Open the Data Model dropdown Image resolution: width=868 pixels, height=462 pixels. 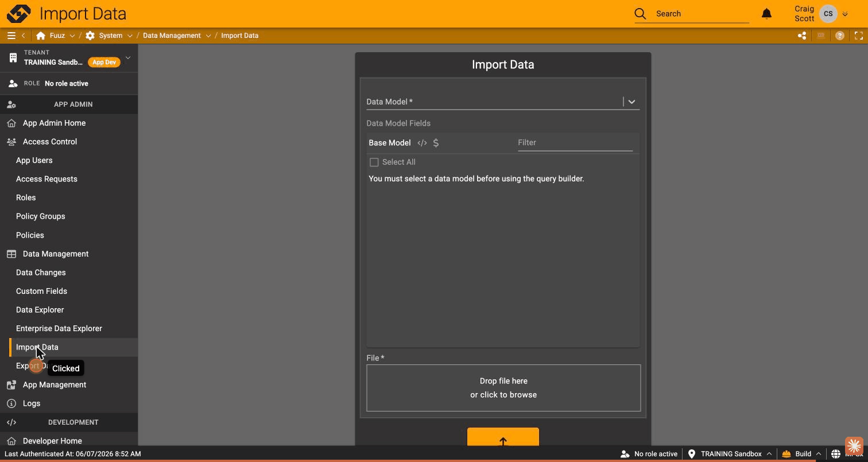pos(631,102)
